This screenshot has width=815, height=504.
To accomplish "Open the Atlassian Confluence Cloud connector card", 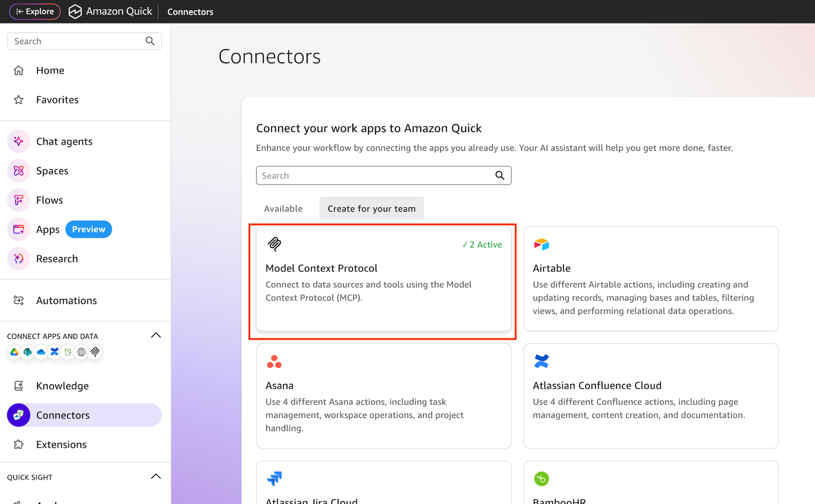I will click(651, 396).
